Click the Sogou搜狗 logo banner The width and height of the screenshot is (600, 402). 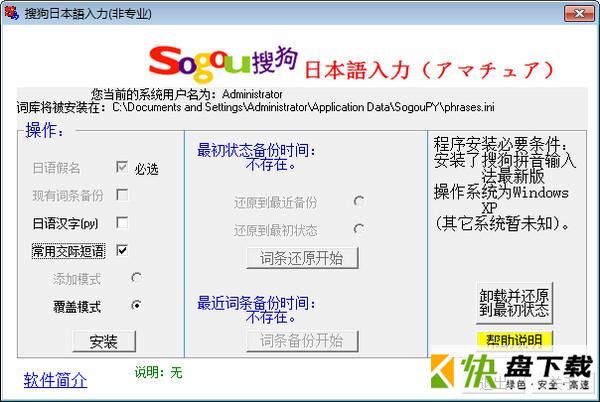point(223,63)
